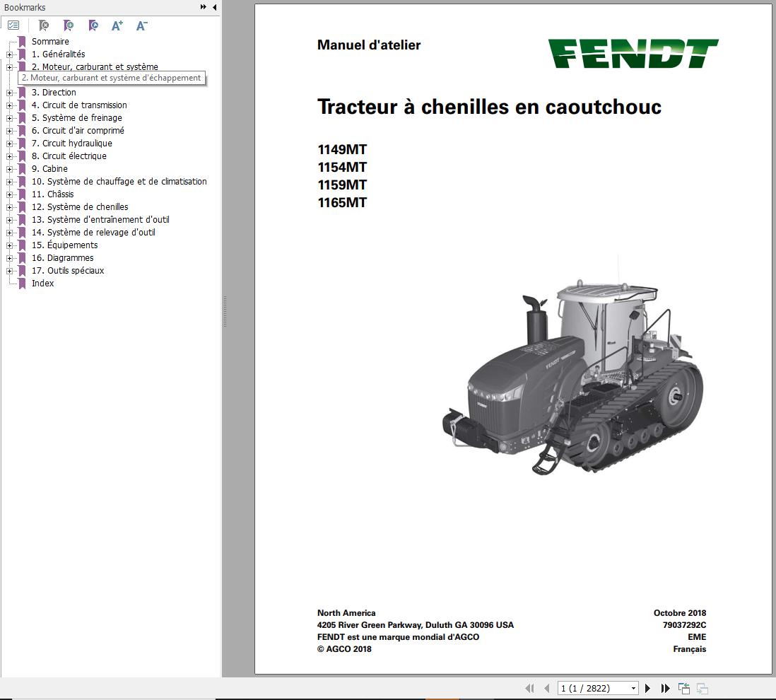Jump to the Index bookmark

click(42, 284)
